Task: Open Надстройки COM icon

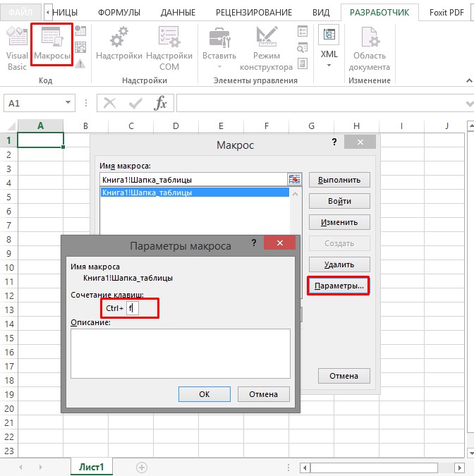Action: (x=169, y=46)
